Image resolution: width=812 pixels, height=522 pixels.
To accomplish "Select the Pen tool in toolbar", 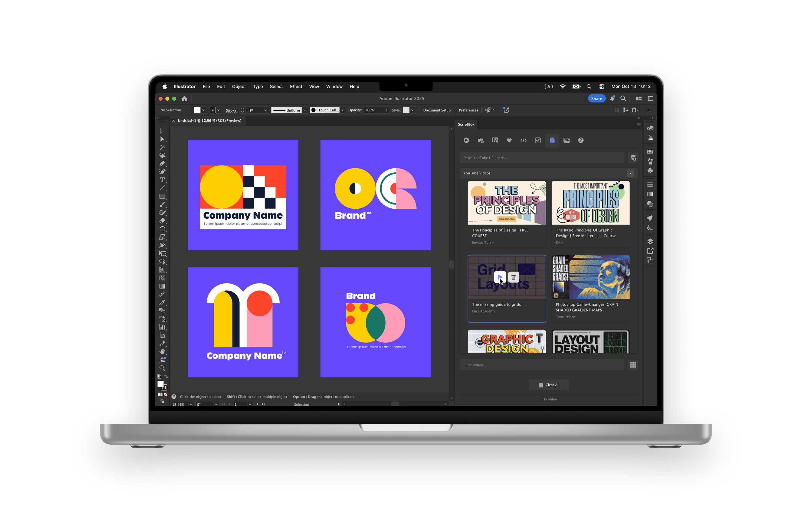I will (x=162, y=164).
